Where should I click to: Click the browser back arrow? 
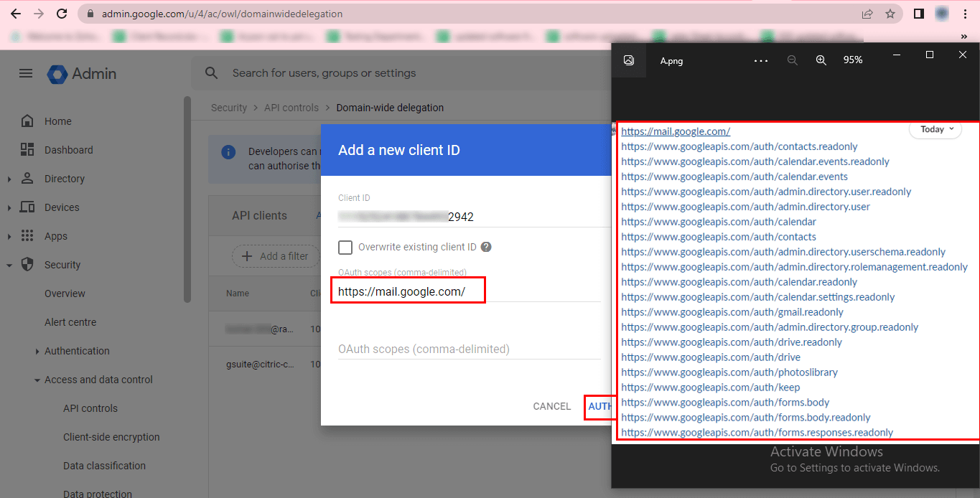point(16,14)
